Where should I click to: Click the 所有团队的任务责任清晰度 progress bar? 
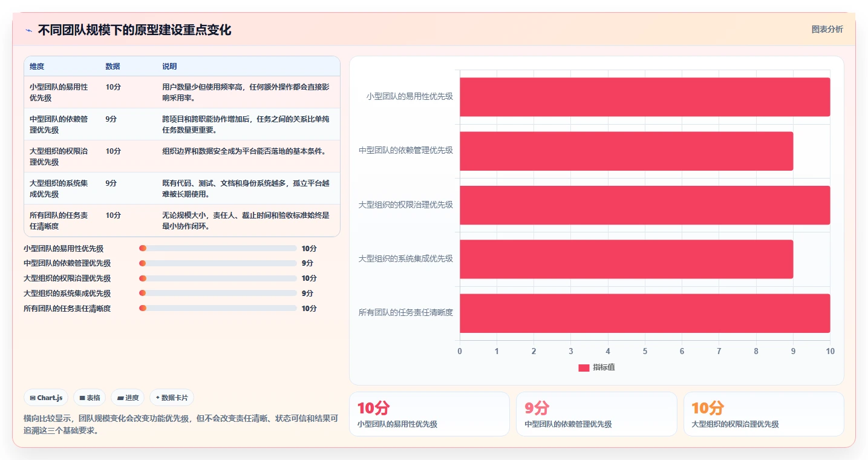coord(218,308)
